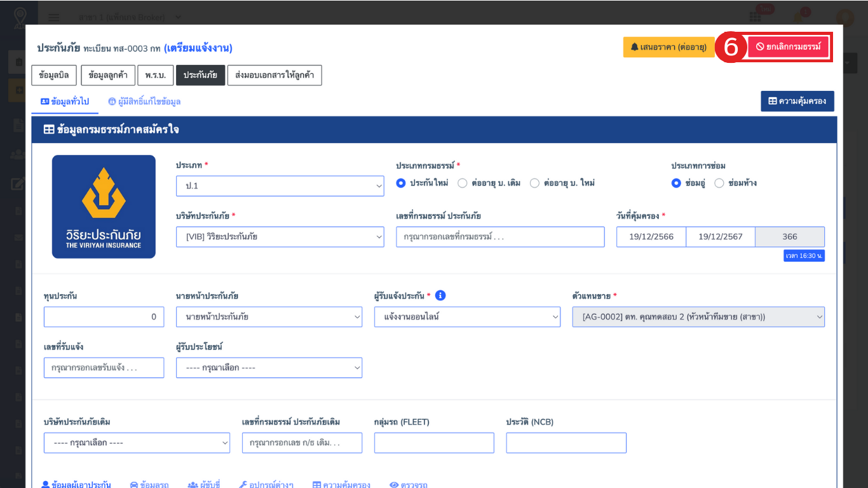The width and height of the screenshot is (868, 488).
Task: Click the เลขที่รับแจ้ง input field
Action: tap(104, 368)
